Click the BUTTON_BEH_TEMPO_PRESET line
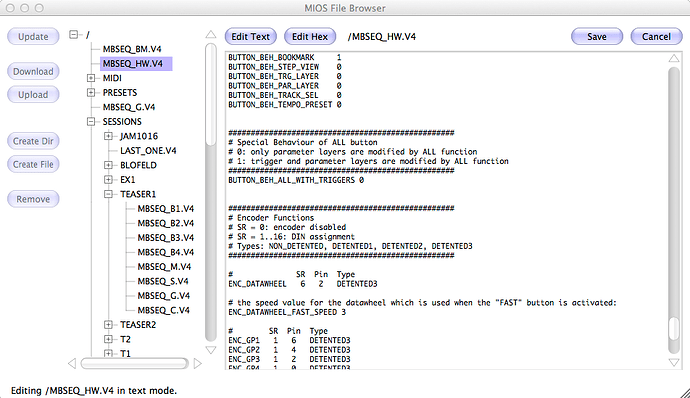Image resolution: width=690 pixels, height=398 pixels. pyautogui.click(x=285, y=105)
